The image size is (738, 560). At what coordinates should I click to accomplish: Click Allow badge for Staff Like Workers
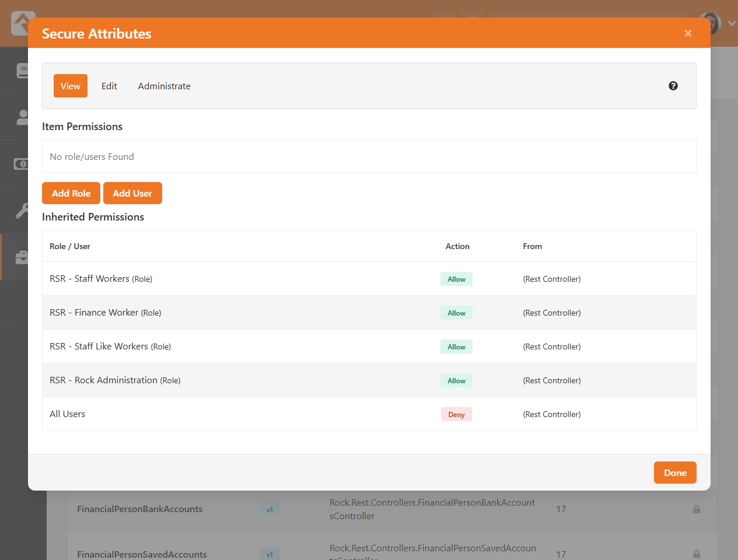[456, 346]
